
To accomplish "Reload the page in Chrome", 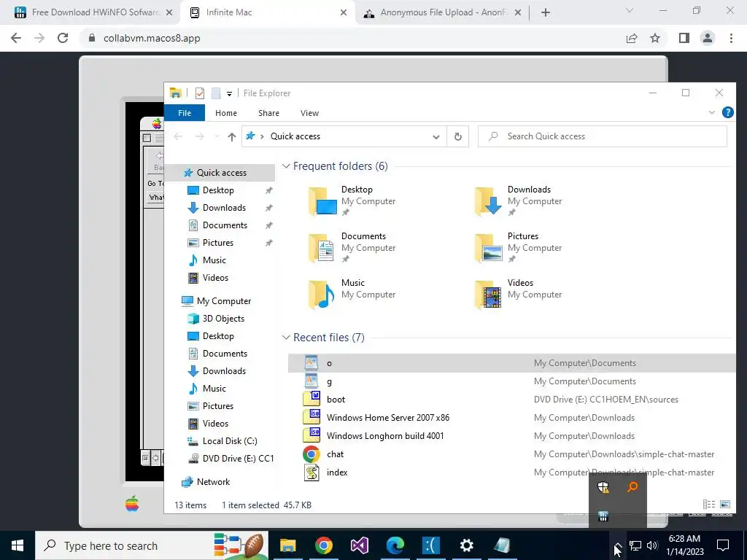I will pos(63,38).
